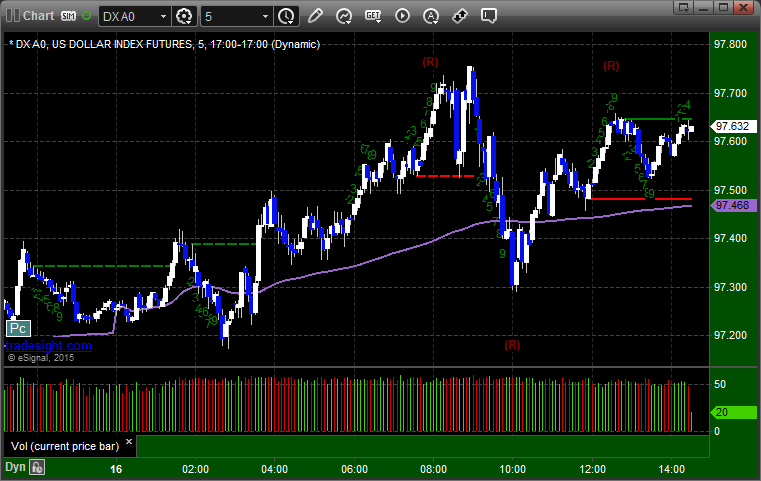Open the window options menu icon beside minimize
This screenshot has height=481, width=761.
[x=684, y=7]
